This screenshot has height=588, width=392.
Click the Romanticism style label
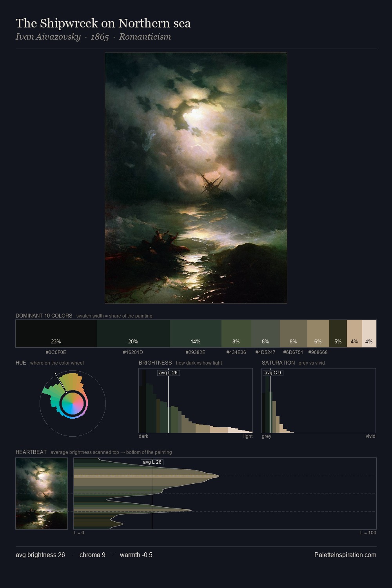coord(145,37)
